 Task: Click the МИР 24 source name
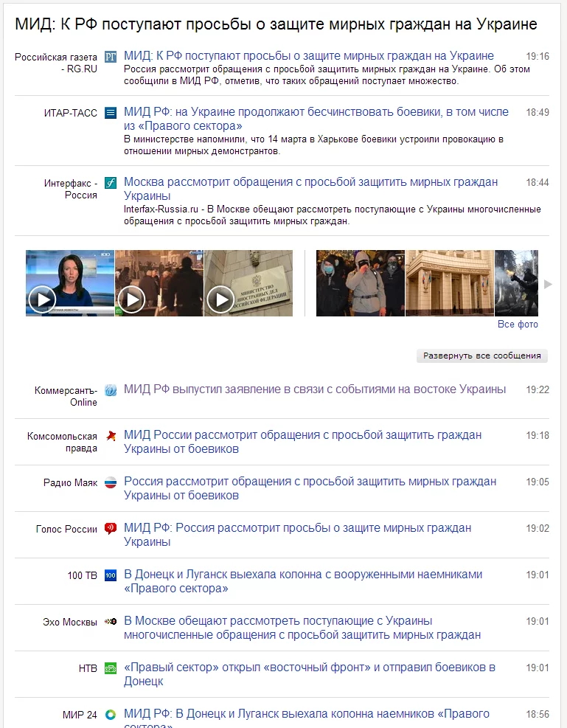pos(80,715)
